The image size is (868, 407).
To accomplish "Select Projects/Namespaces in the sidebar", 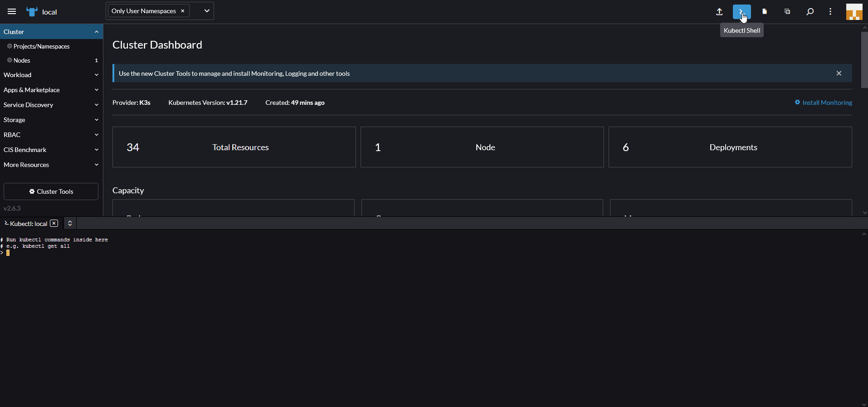I will pos(41,46).
